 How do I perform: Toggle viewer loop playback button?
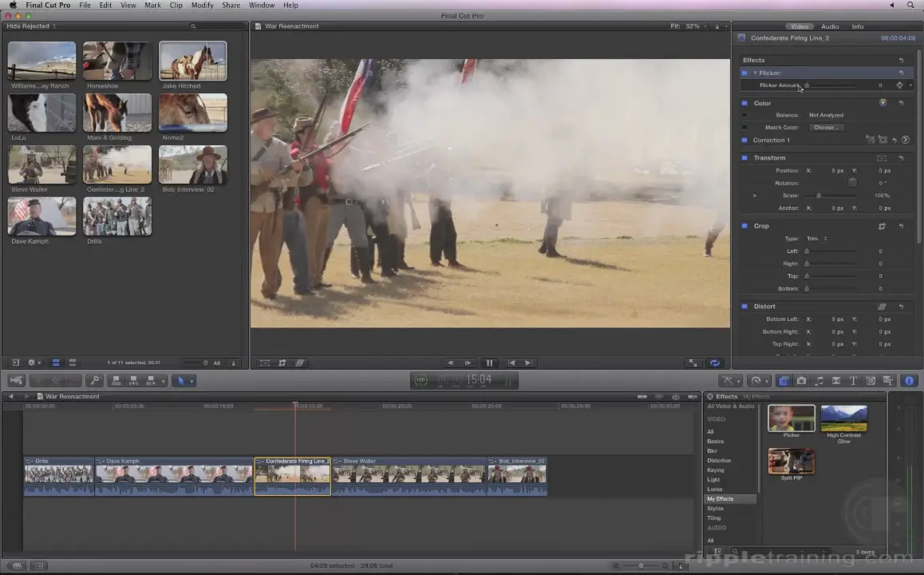pyautogui.click(x=715, y=363)
